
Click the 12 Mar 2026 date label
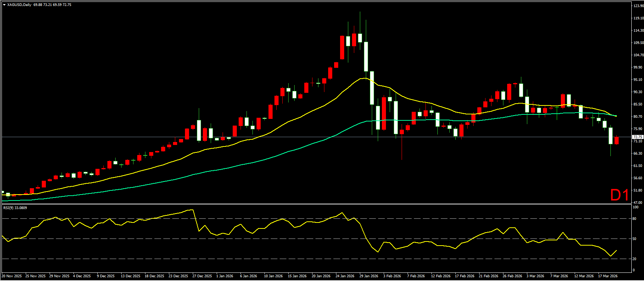pos(584,276)
